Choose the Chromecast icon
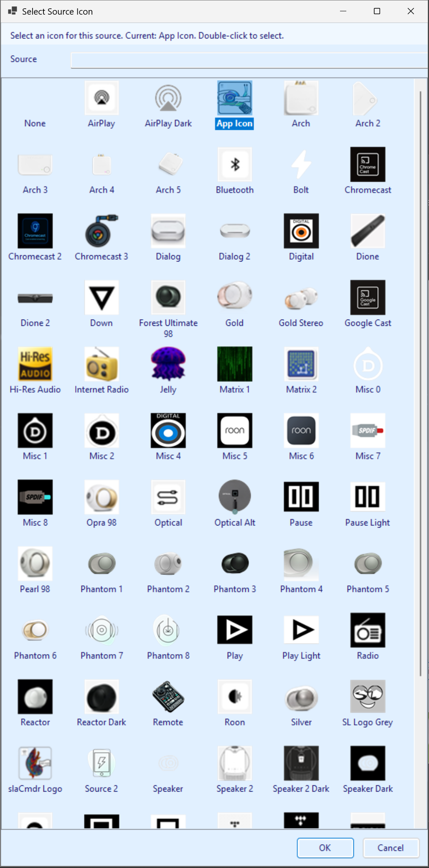Image resolution: width=429 pixels, height=868 pixels. tap(368, 165)
